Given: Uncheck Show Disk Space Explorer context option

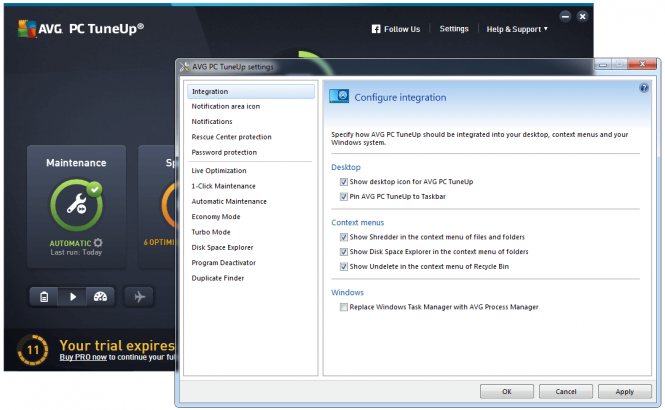Looking at the screenshot, I should coord(344,252).
